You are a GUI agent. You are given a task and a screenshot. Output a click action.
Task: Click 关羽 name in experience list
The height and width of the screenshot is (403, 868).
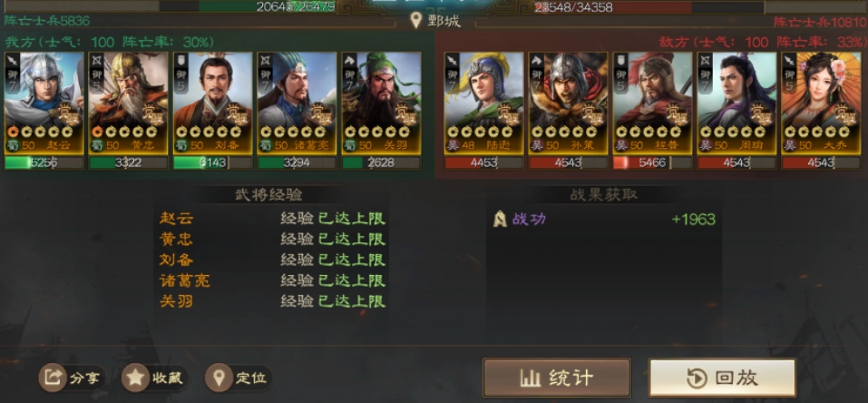click(x=176, y=301)
